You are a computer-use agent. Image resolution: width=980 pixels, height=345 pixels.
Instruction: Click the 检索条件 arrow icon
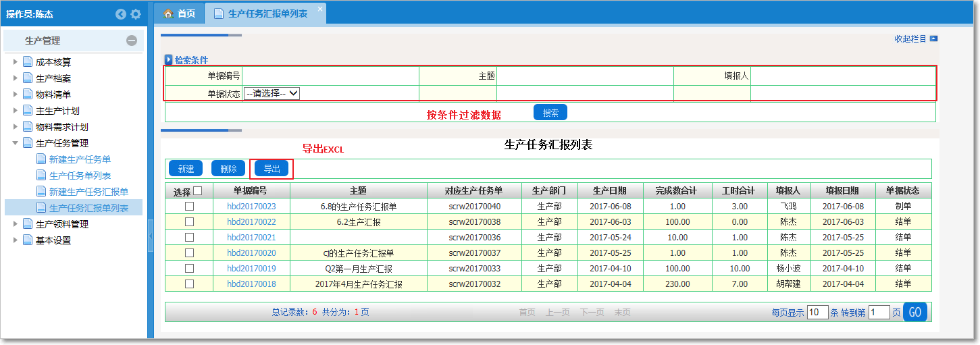point(169,59)
